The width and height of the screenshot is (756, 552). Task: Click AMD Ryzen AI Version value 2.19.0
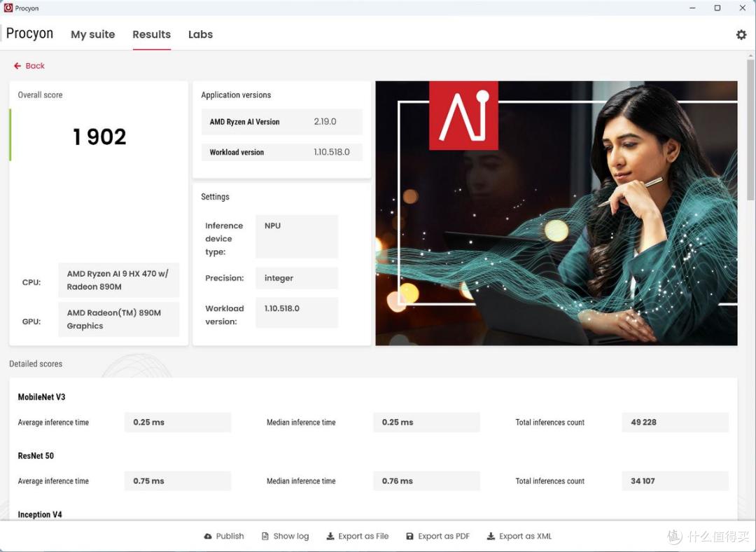pyautogui.click(x=325, y=122)
